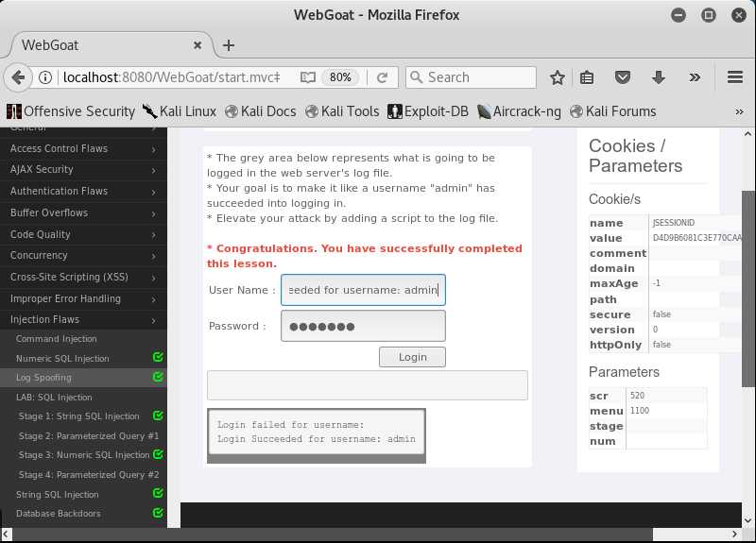
Task: Show more bookmarks overflow chevron
Action: pos(739,111)
